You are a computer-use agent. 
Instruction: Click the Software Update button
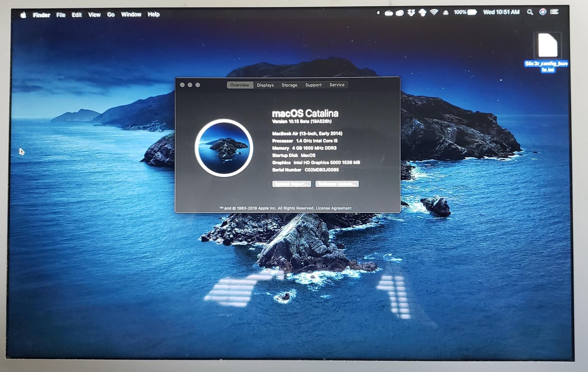pyautogui.click(x=337, y=184)
